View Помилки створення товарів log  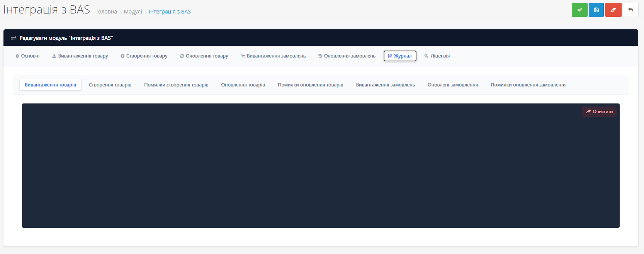[x=176, y=85]
